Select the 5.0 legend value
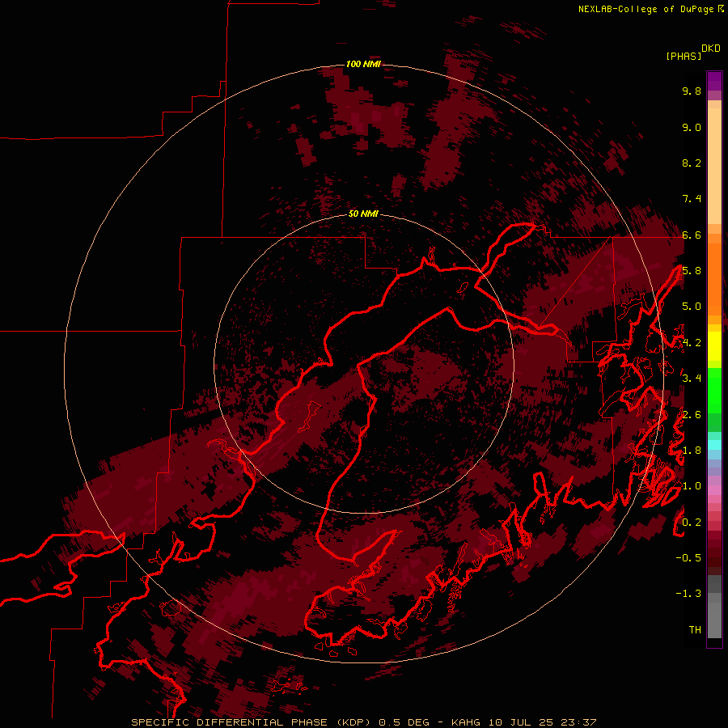728x728 pixels. pyautogui.click(x=692, y=307)
